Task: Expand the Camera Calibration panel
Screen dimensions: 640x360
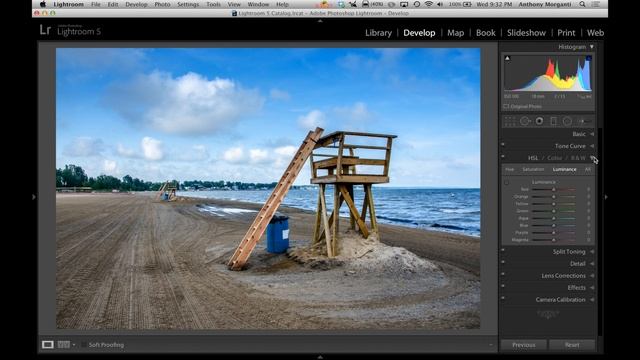Action: 592,300
